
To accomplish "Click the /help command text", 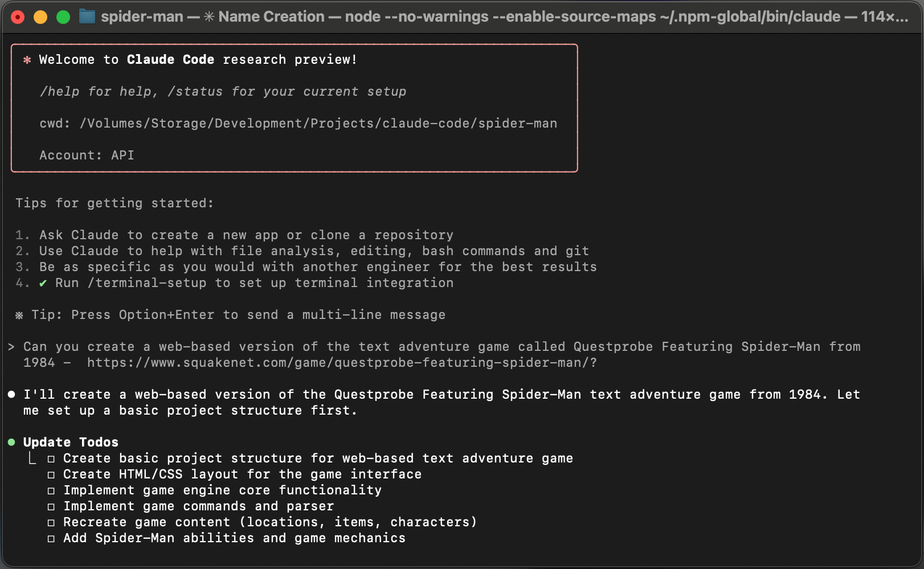I will click(59, 92).
